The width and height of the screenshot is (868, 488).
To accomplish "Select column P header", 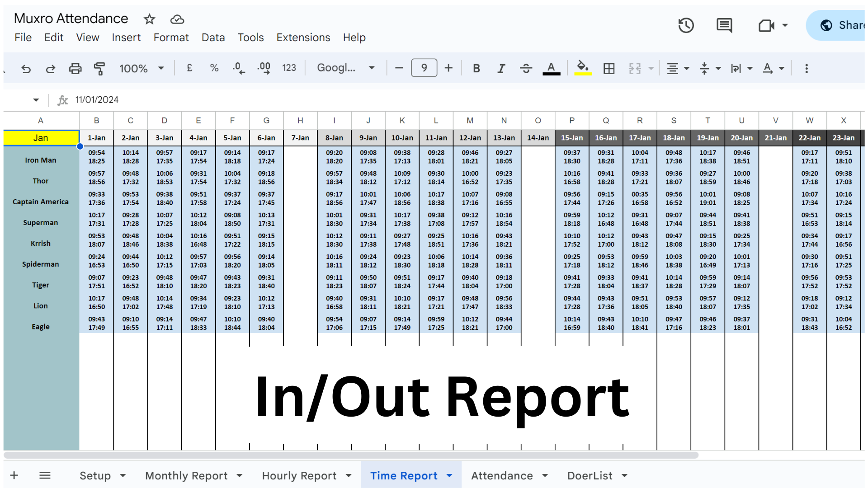I will point(572,121).
